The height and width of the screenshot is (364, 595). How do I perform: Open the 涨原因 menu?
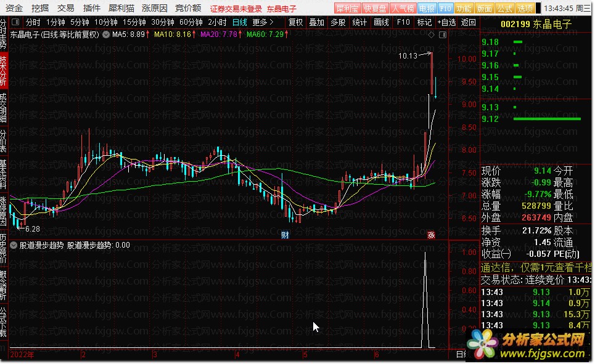click(154, 8)
